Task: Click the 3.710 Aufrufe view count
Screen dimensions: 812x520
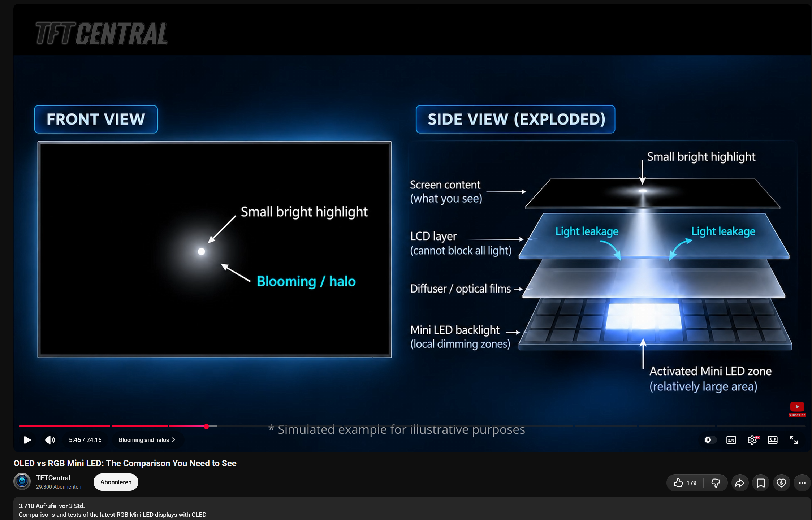Action: pos(37,506)
